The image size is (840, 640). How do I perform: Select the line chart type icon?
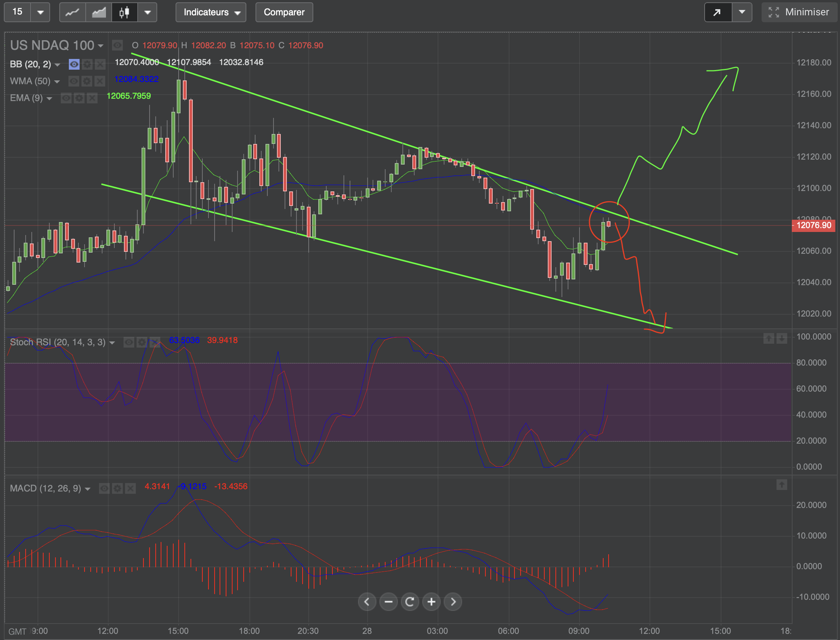point(72,12)
